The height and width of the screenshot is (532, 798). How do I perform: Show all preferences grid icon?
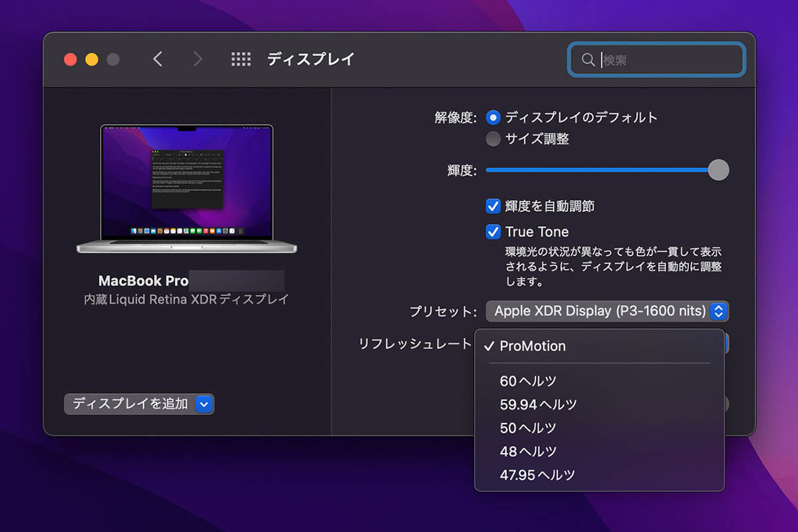(x=241, y=59)
